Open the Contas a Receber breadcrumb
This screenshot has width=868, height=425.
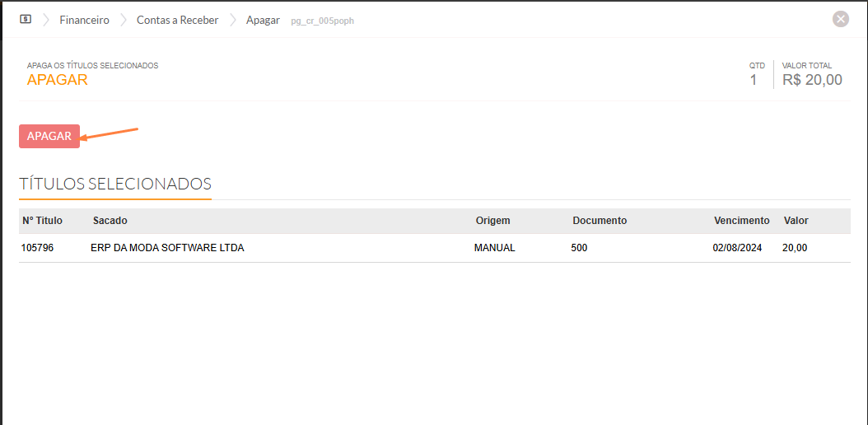[178, 20]
